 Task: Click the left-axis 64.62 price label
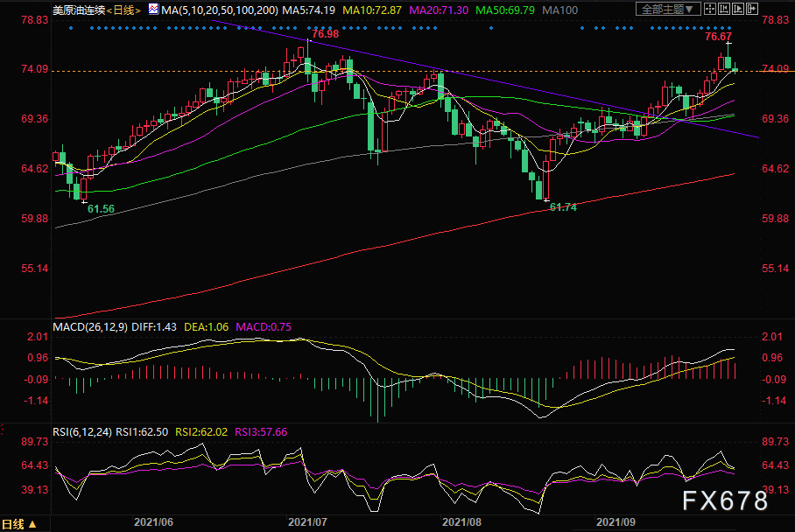click(35, 169)
